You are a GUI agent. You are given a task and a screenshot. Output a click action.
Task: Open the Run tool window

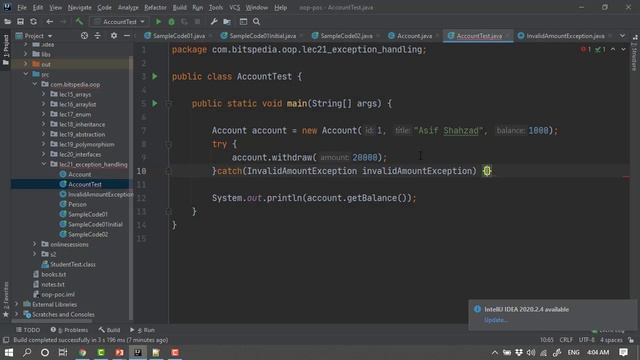pos(142,330)
